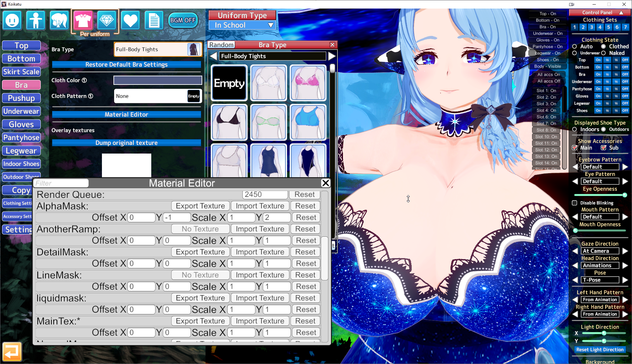Click next arrow beside Full-Body Tights
632x364 pixels.
pos(332,56)
